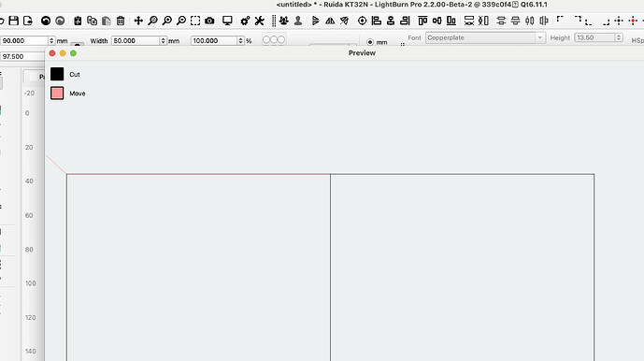
Task: Click the Flip horizontal icon
Action: (315, 21)
